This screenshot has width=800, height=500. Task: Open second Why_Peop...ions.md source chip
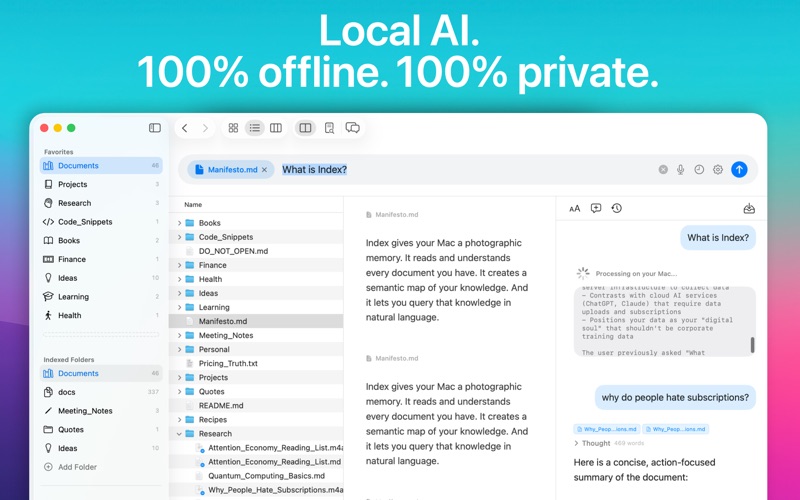pos(676,429)
